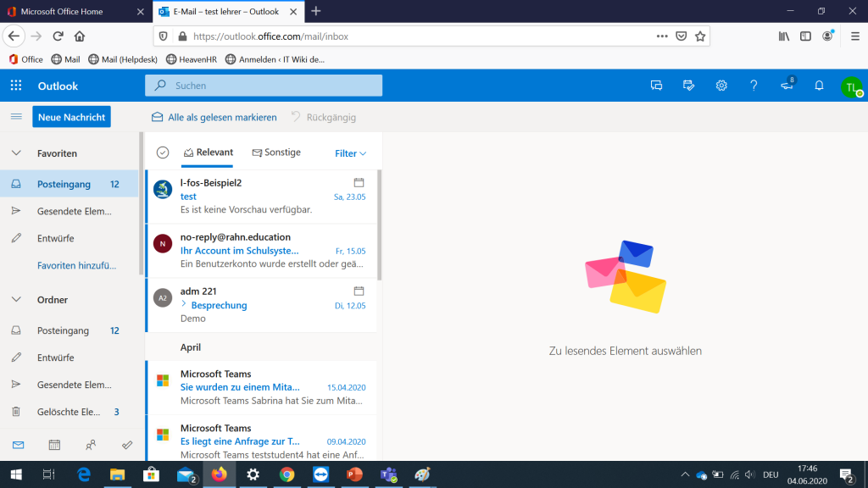Bookmark this page with the star
This screenshot has width=868, height=488.
700,36
